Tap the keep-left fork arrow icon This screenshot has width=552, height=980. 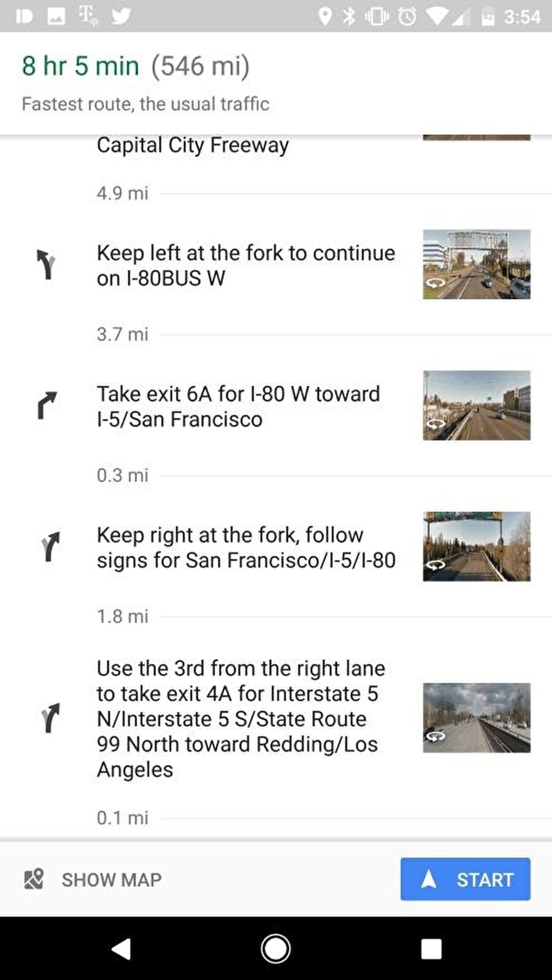pyautogui.click(x=46, y=265)
